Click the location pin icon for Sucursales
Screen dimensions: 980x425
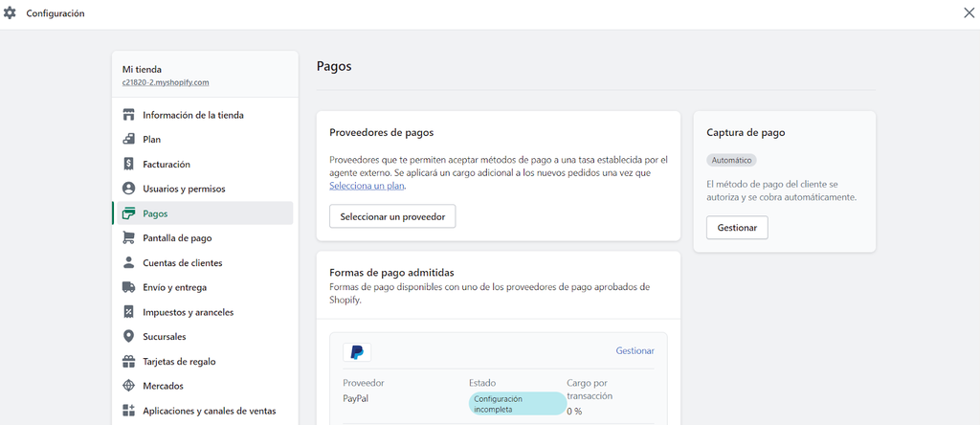click(x=128, y=337)
